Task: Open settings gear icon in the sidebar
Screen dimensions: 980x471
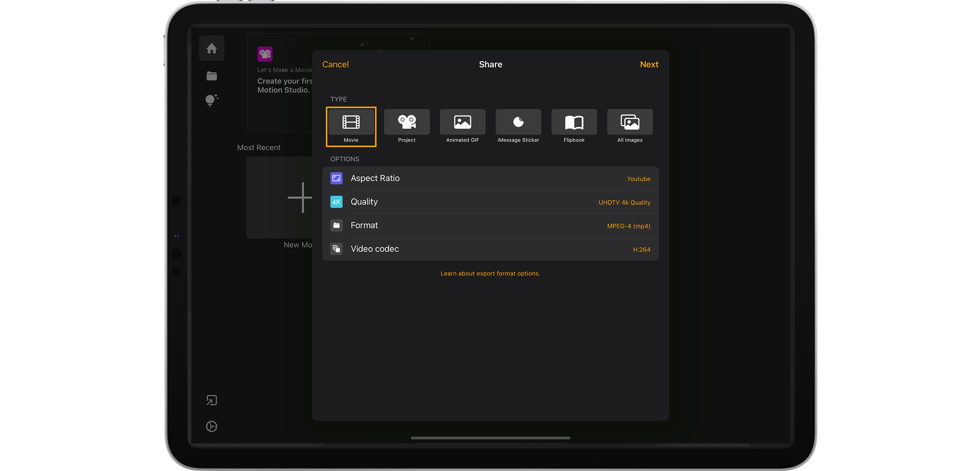Action: pyautogui.click(x=212, y=426)
